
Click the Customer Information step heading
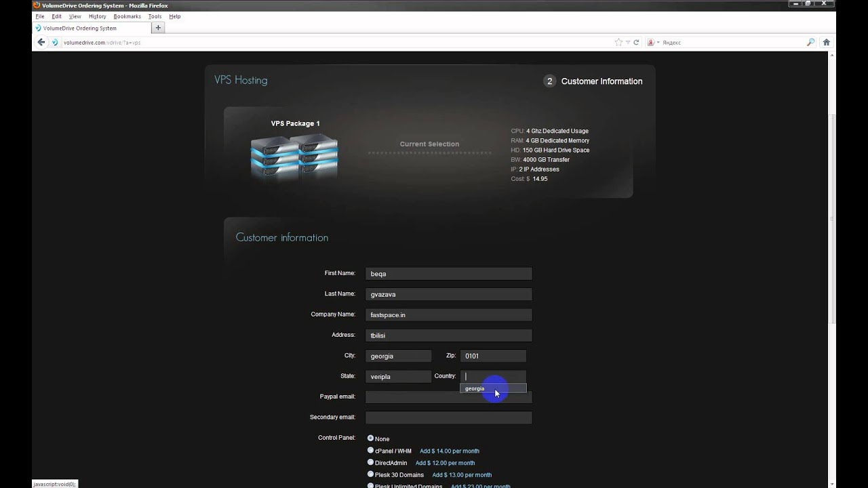click(601, 81)
